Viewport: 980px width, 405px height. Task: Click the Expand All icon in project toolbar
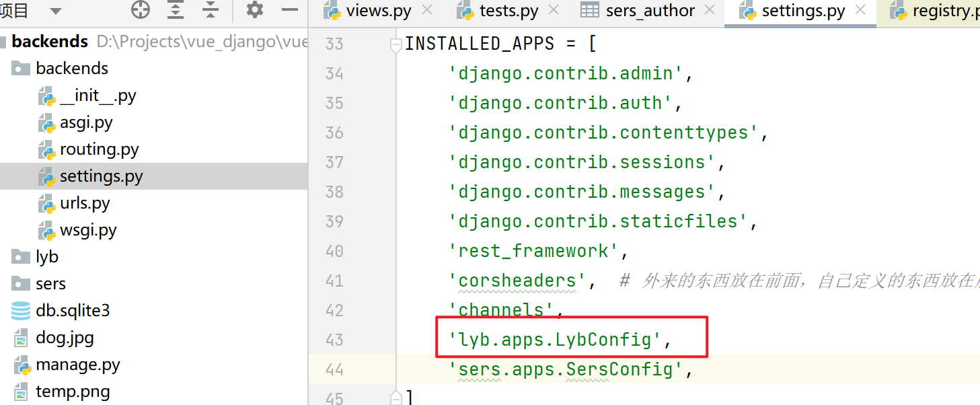[x=176, y=10]
